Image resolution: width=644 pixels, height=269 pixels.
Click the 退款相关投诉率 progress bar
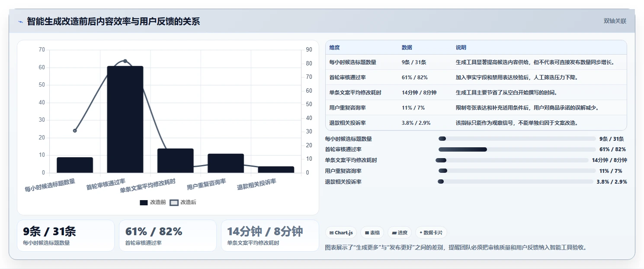click(x=516, y=182)
